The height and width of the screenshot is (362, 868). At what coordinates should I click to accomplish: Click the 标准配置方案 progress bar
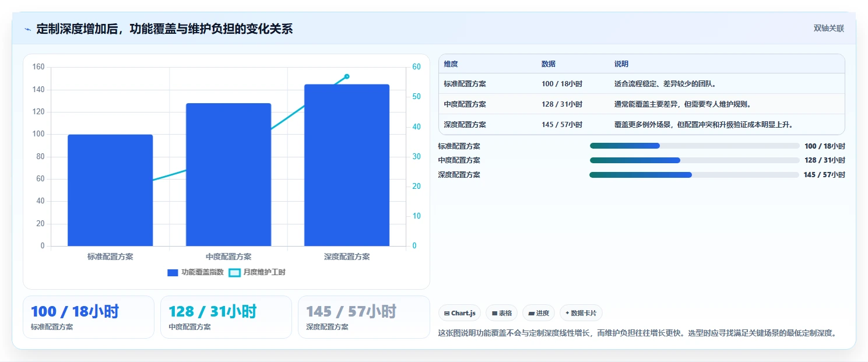(695, 146)
